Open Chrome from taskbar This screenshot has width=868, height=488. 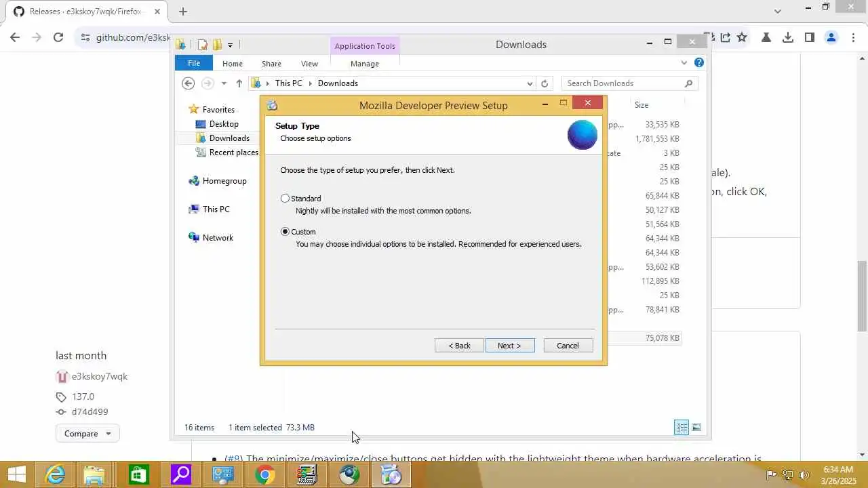[264, 474]
